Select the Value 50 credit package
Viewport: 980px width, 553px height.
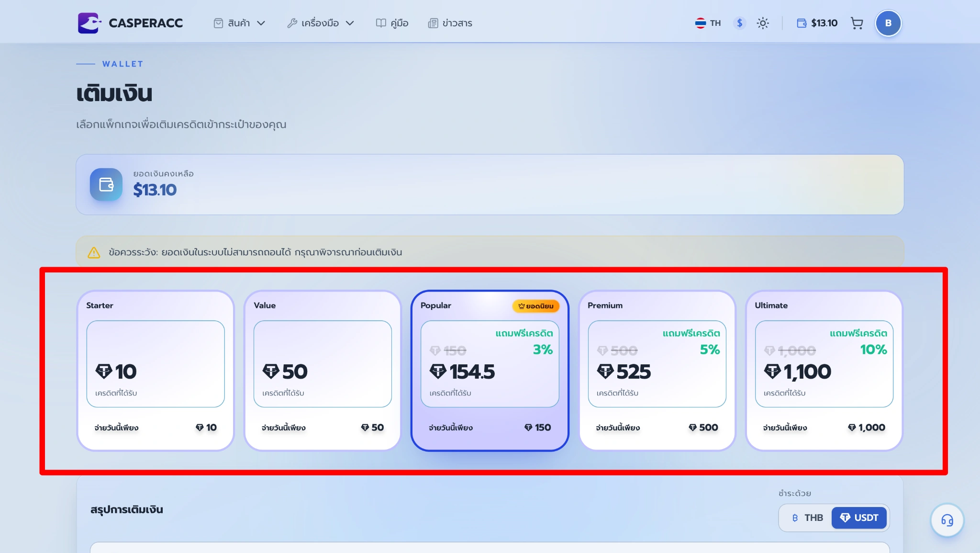(323, 371)
